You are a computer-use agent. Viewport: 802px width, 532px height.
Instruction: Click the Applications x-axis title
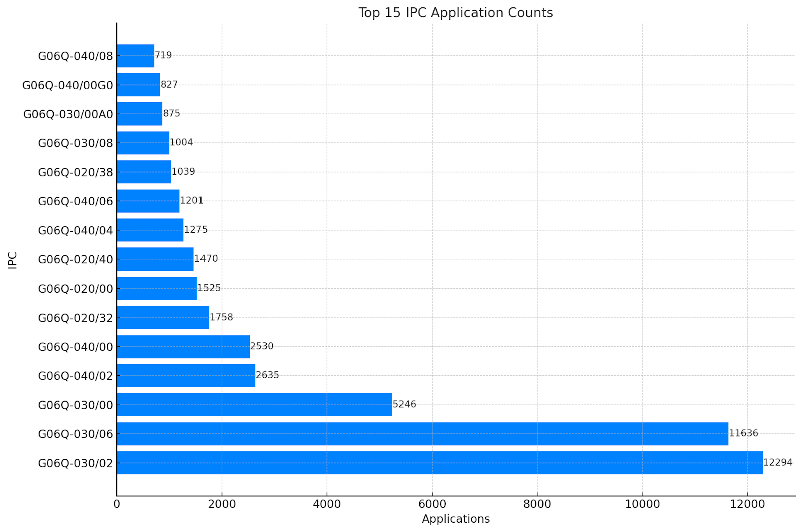tap(456, 519)
